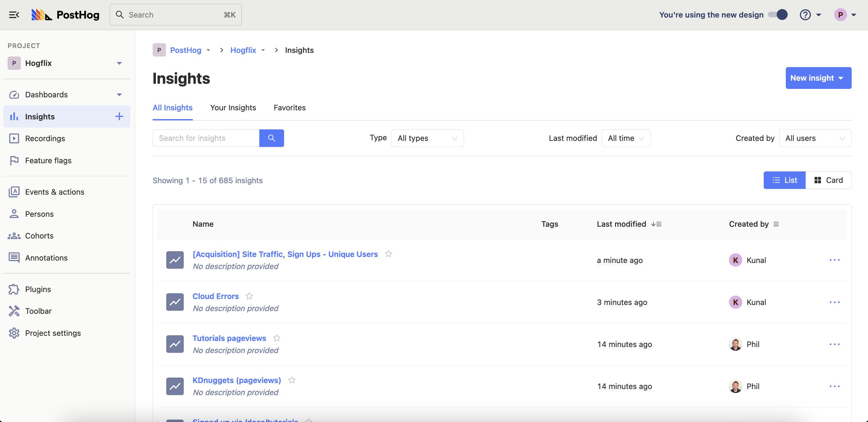Switch to List view
The width and height of the screenshot is (868, 422).
tap(785, 180)
